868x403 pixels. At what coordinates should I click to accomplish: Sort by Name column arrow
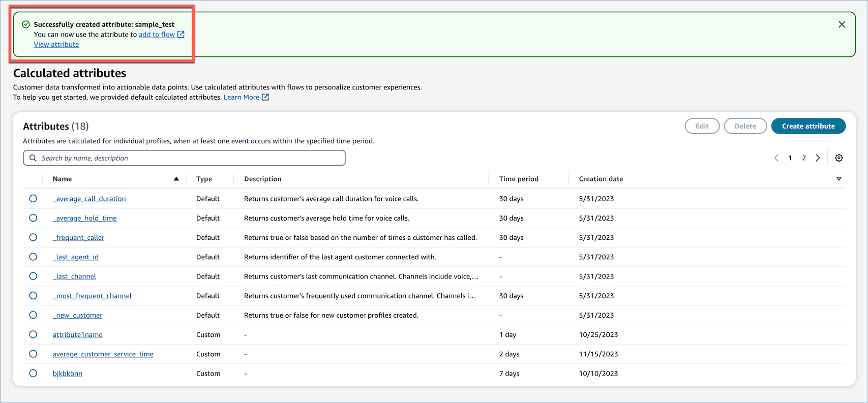176,179
